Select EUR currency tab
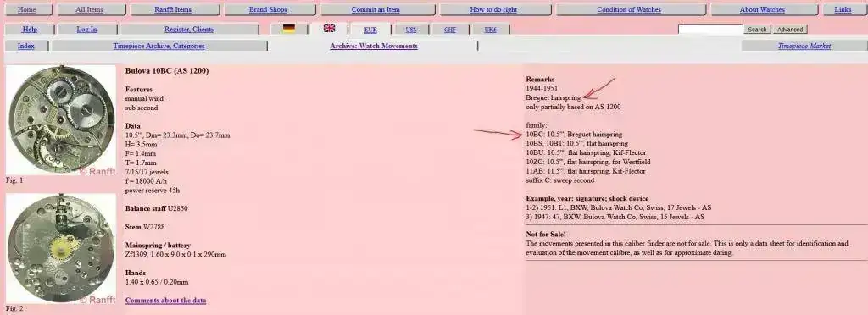This screenshot has width=868, height=315. point(371,30)
